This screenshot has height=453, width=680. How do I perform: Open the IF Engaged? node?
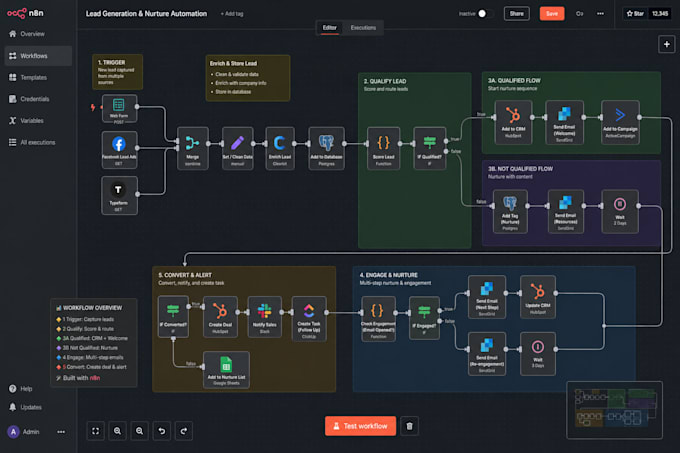pyautogui.click(x=424, y=318)
